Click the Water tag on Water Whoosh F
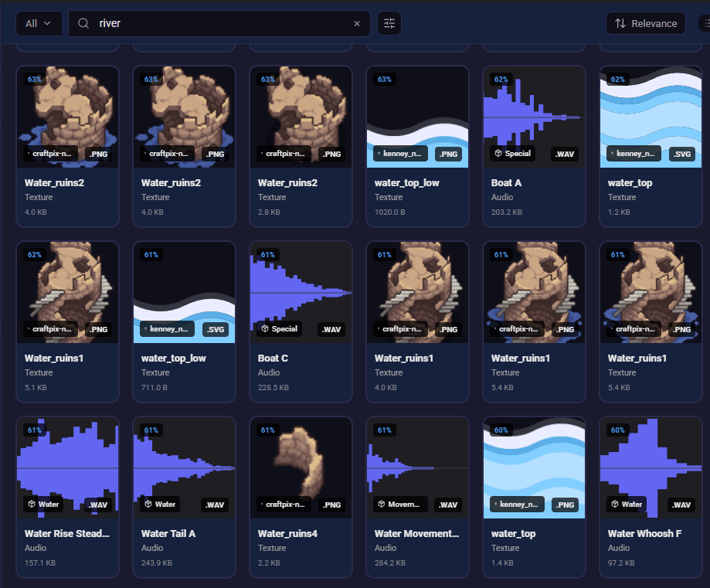The width and height of the screenshot is (710, 588). (x=626, y=504)
